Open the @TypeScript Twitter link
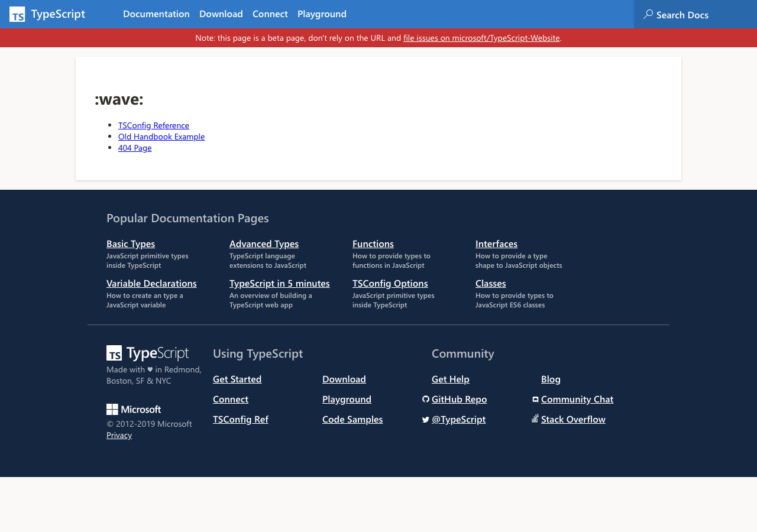The width and height of the screenshot is (757, 532). coord(458,419)
